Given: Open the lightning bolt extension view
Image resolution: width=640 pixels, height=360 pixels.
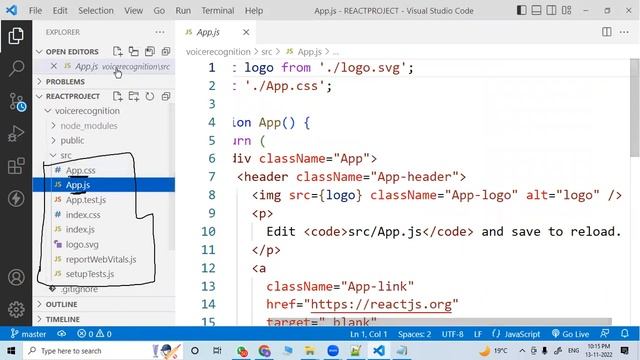Looking at the screenshot, I should pos(16,199).
